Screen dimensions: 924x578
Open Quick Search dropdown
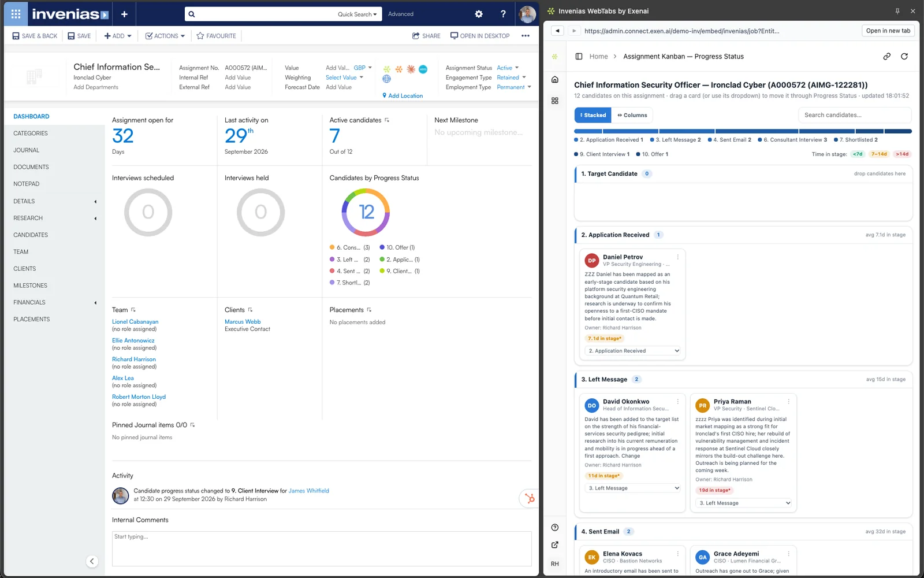(x=357, y=14)
